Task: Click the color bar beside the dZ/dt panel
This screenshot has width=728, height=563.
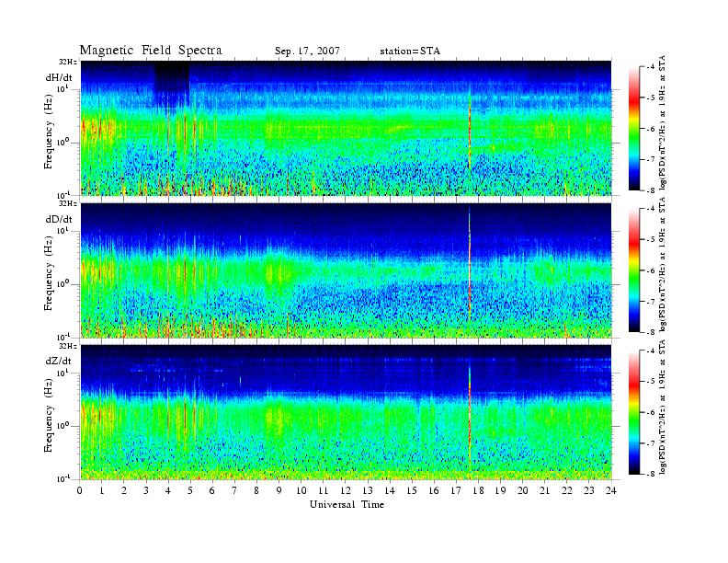Action: [633, 412]
